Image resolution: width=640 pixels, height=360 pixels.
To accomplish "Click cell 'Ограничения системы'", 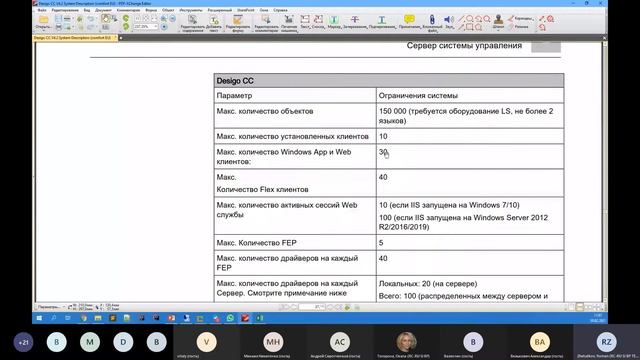I will click(x=470, y=96).
